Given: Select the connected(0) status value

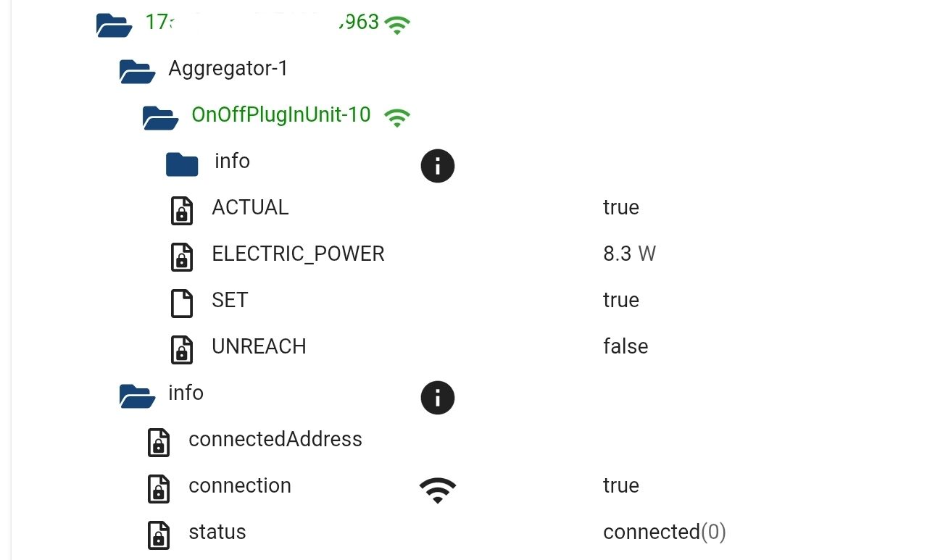Looking at the screenshot, I should [664, 532].
